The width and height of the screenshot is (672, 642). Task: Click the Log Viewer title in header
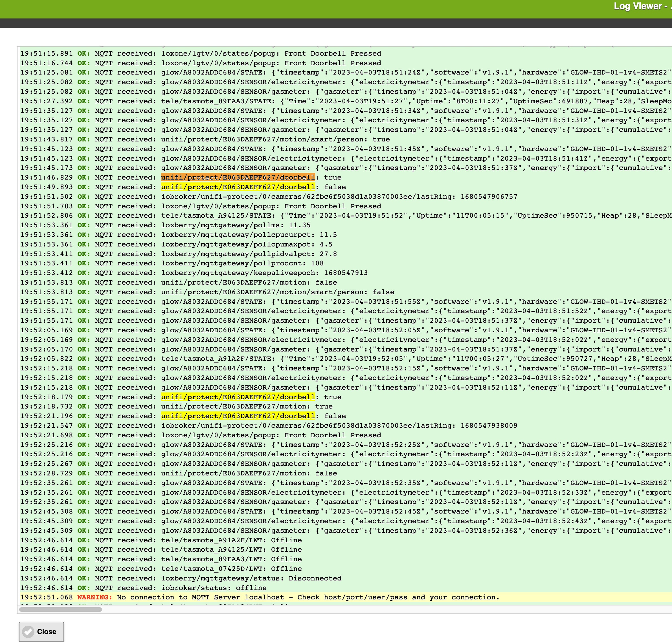(x=639, y=6)
